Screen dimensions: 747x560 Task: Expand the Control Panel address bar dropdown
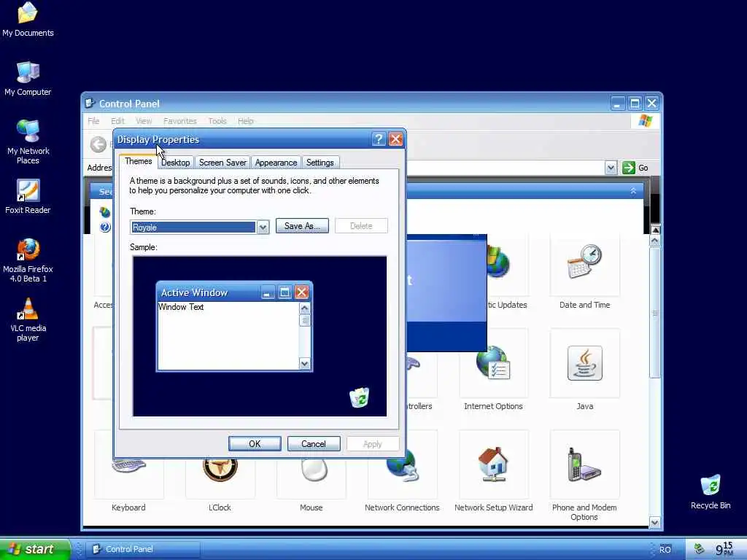611,168
